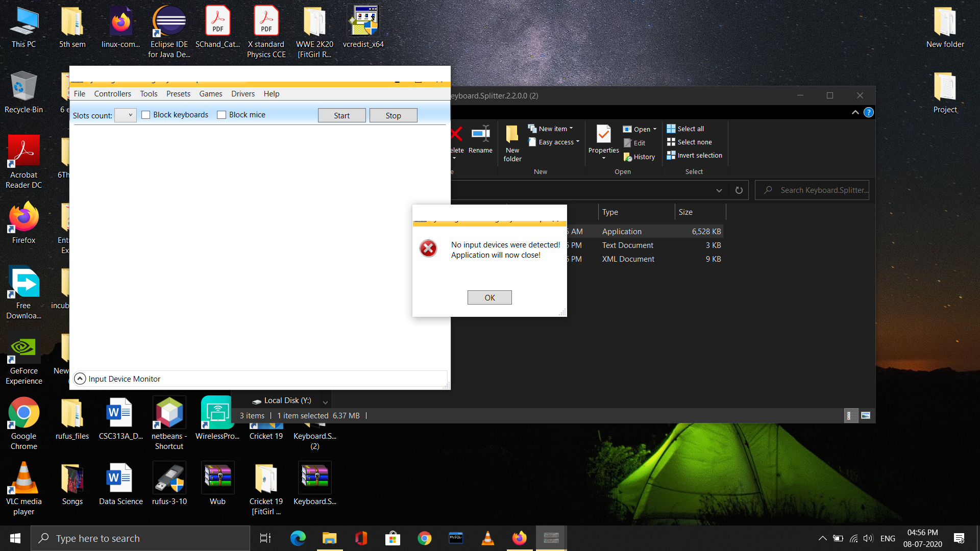The width and height of the screenshot is (980, 551).
Task: Click the address bar refresh icon
Action: [x=739, y=190]
